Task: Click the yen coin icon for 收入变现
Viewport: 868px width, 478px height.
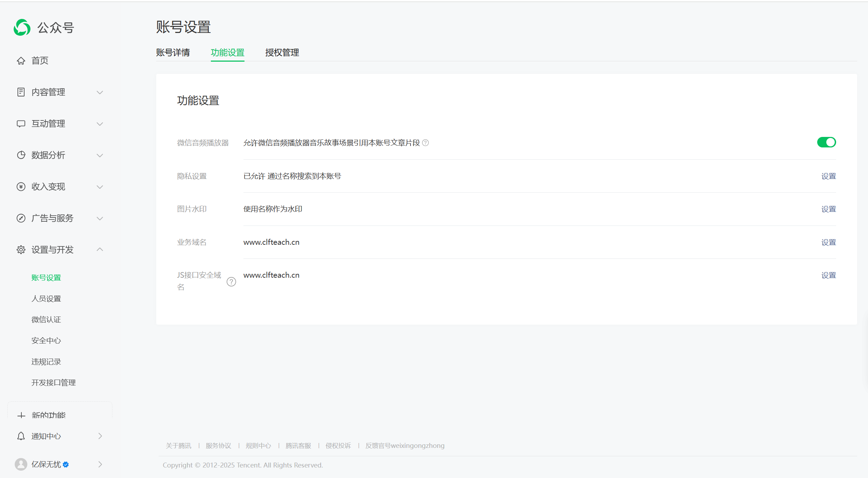Action: click(x=21, y=187)
